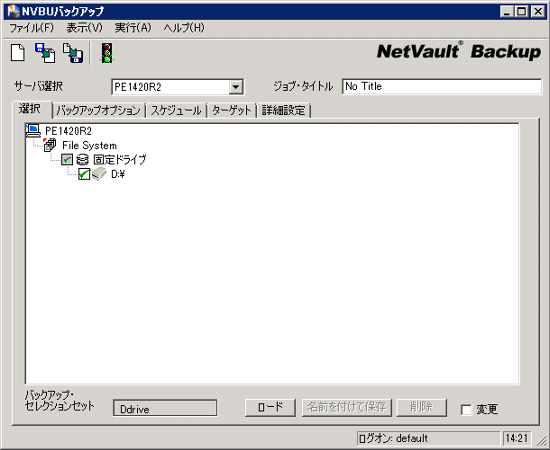Switch to the 選択 tab
This screenshot has width=550, height=450.
(x=31, y=109)
